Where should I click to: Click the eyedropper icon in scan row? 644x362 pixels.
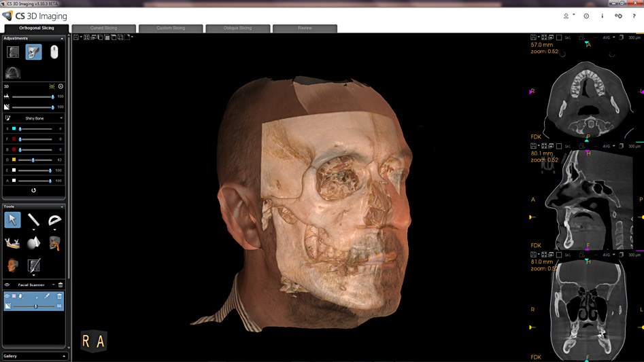pyautogui.click(x=47, y=296)
